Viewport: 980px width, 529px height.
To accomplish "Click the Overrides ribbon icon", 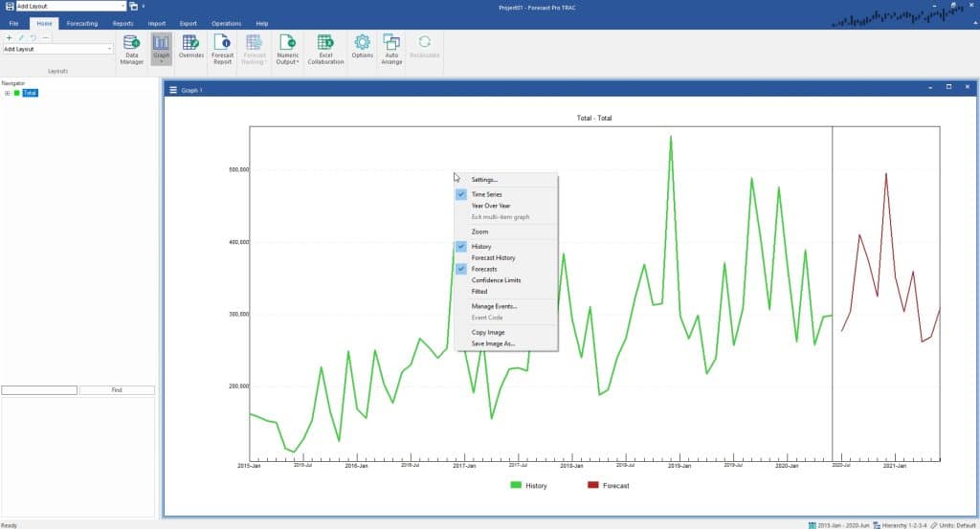I will pyautogui.click(x=191, y=50).
